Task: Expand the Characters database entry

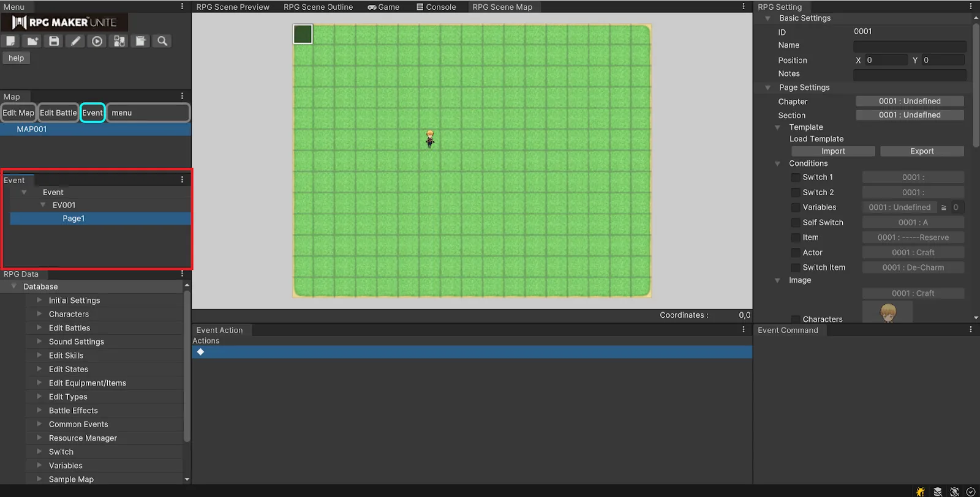Action: (x=39, y=314)
